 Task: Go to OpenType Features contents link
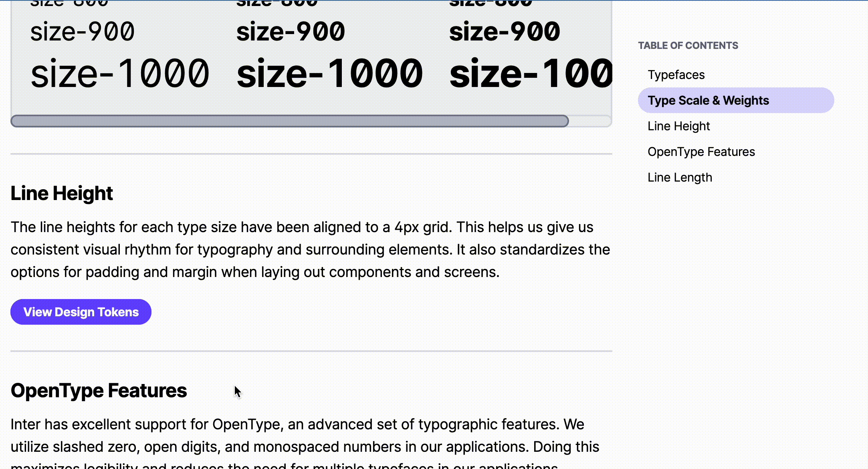pyautogui.click(x=701, y=152)
